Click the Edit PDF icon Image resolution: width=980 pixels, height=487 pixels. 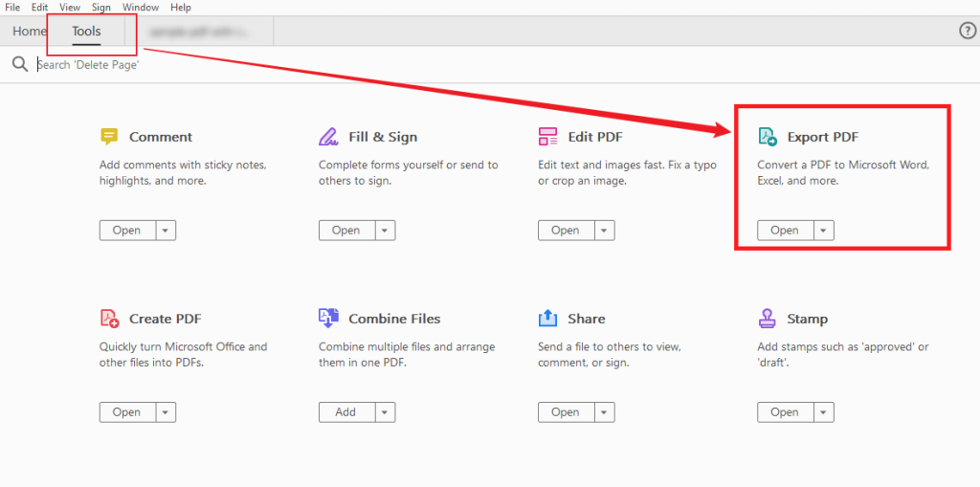click(547, 136)
